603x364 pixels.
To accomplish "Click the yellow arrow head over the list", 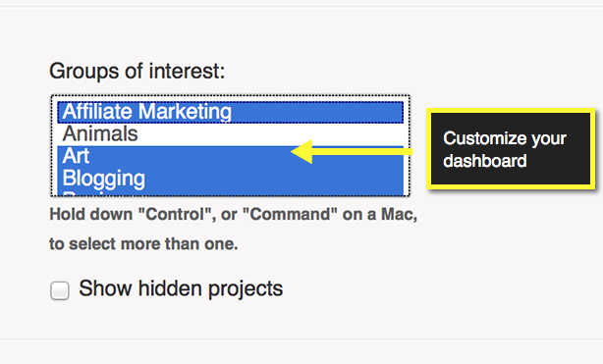I will click(302, 151).
